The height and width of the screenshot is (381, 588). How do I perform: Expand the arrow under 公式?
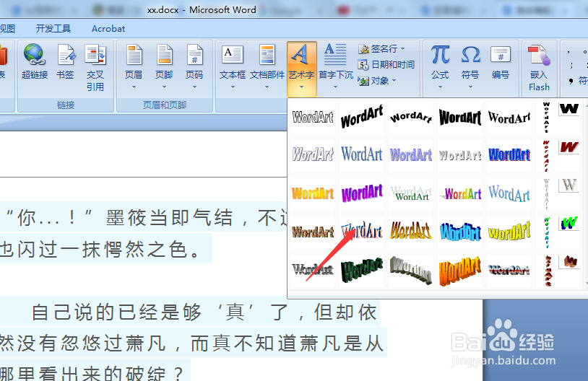[440, 87]
